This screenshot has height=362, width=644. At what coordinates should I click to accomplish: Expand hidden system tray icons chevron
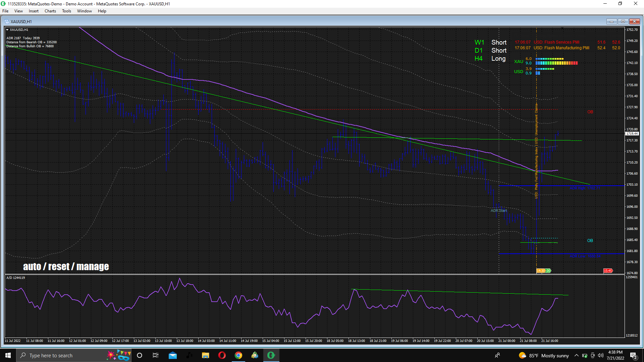tap(576, 355)
